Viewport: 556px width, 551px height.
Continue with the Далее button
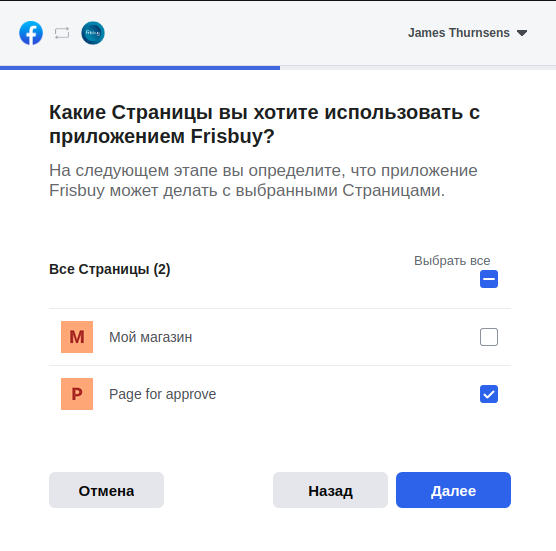click(453, 490)
